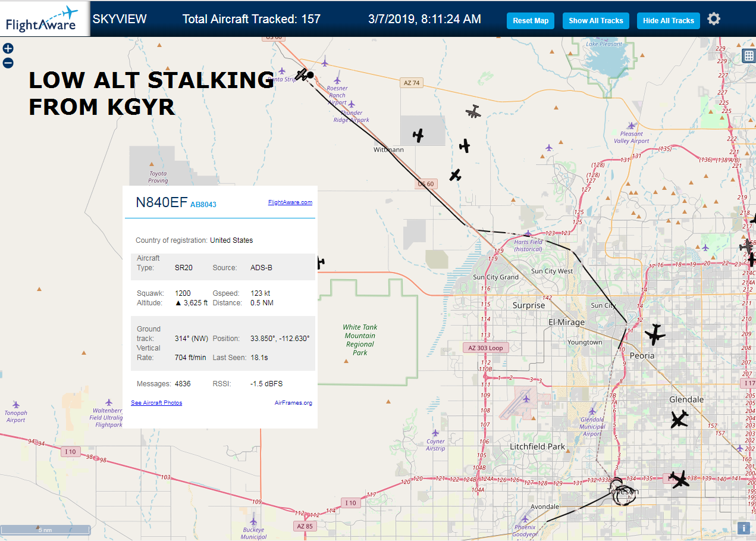
Task: Click the AZ 74 highway shield
Action: [412, 83]
